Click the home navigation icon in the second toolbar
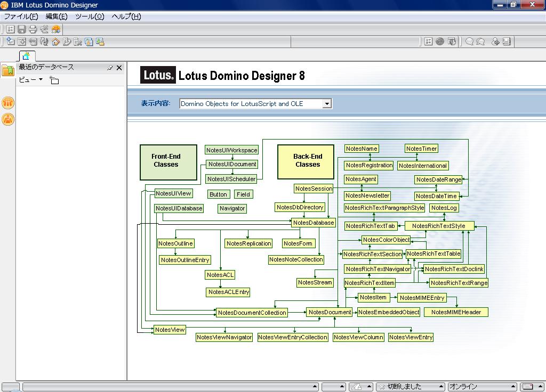 click(54, 42)
